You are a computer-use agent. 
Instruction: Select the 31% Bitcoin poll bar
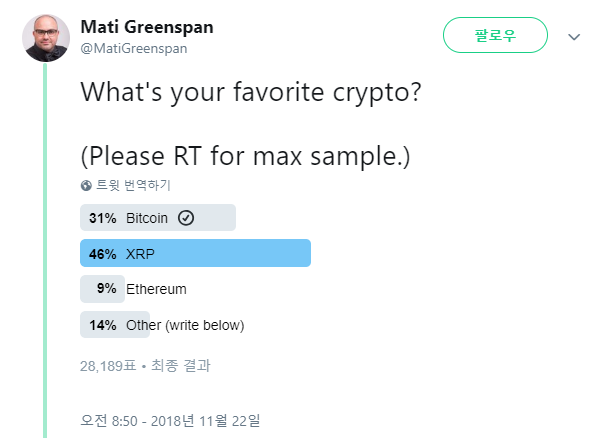pos(158,218)
